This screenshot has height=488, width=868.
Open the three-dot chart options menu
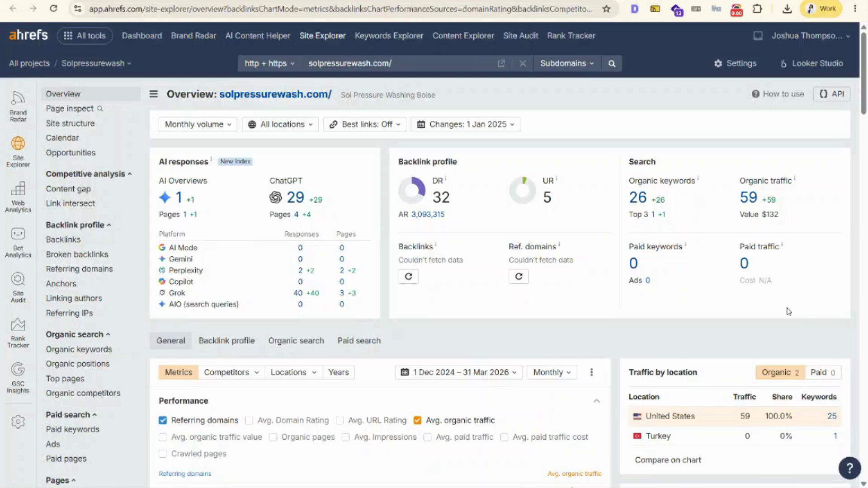(x=591, y=372)
